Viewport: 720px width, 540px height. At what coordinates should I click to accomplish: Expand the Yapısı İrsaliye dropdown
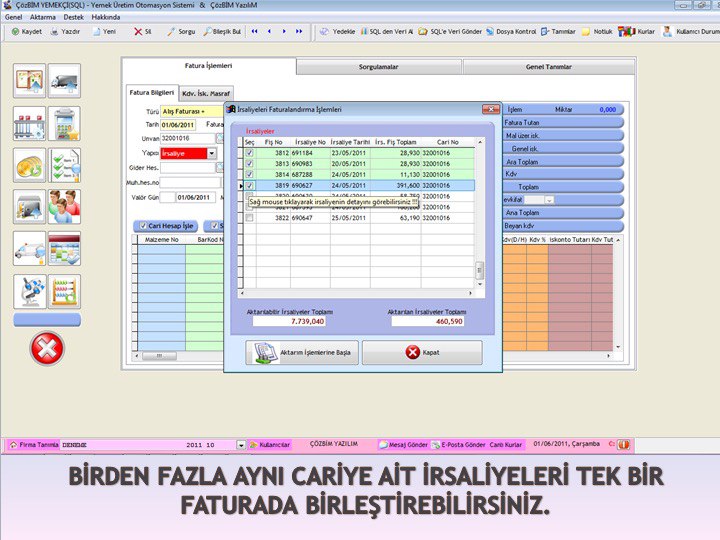(x=211, y=153)
